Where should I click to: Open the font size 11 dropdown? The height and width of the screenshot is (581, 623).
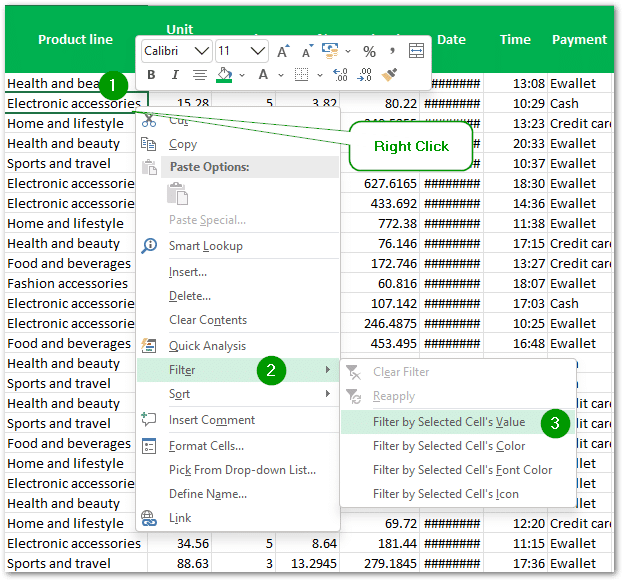257,51
